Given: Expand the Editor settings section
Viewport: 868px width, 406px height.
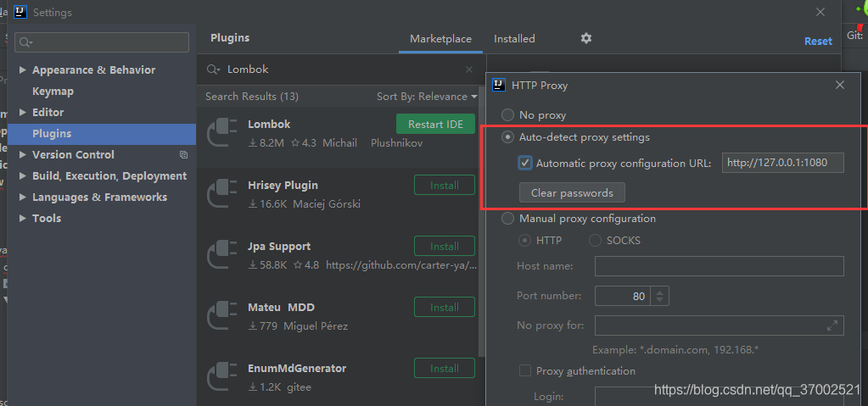Looking at the screenshot, I should click(x=23, y=112).
